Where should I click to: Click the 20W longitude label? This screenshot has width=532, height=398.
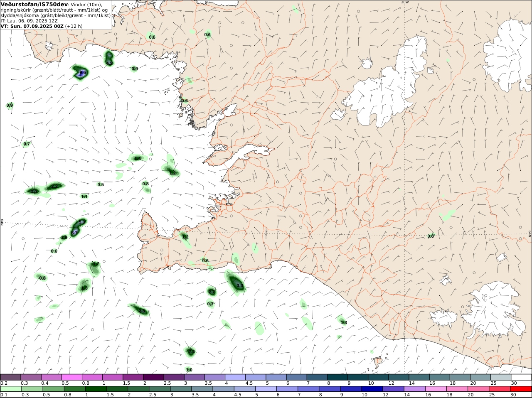click(405, 2)
